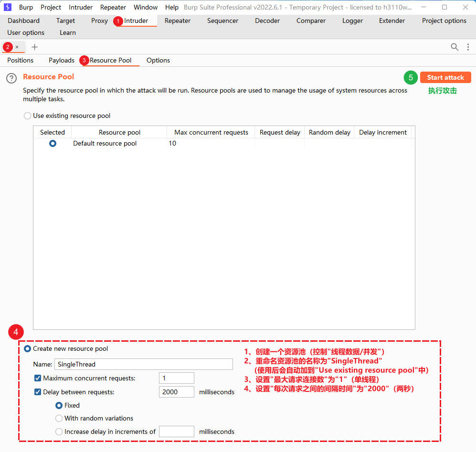Image resolution: width=476 pixels, height=452 pixels.
Task: Add a new Intruder attack tab
Action: pyautogui.click(x=34, y=47)
